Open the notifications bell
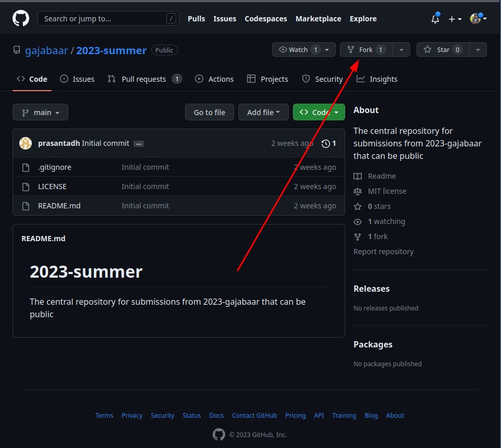Viewport: 501px width, 448px height. [435, 19]
